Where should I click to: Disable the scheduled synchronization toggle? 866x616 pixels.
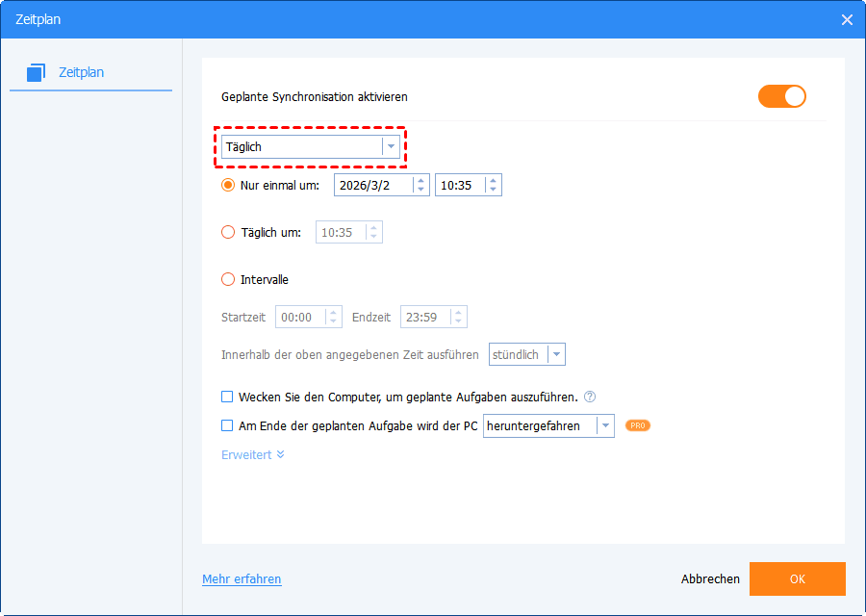781,96
